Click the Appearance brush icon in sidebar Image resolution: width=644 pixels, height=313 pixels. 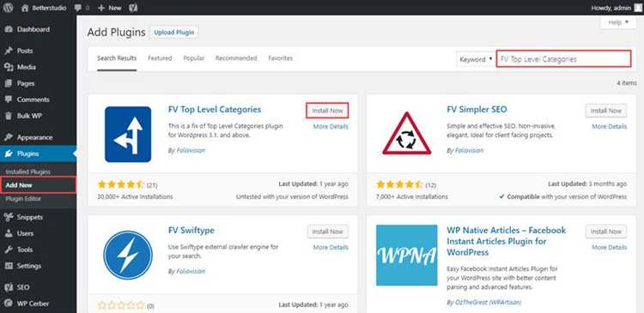point(9,137)
